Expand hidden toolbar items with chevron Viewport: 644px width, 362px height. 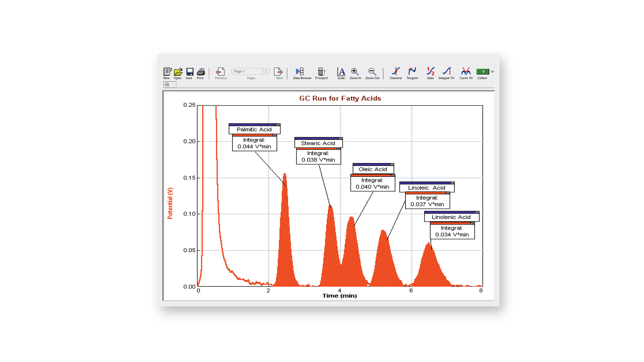pyautogui.click(x=492, y=71)
